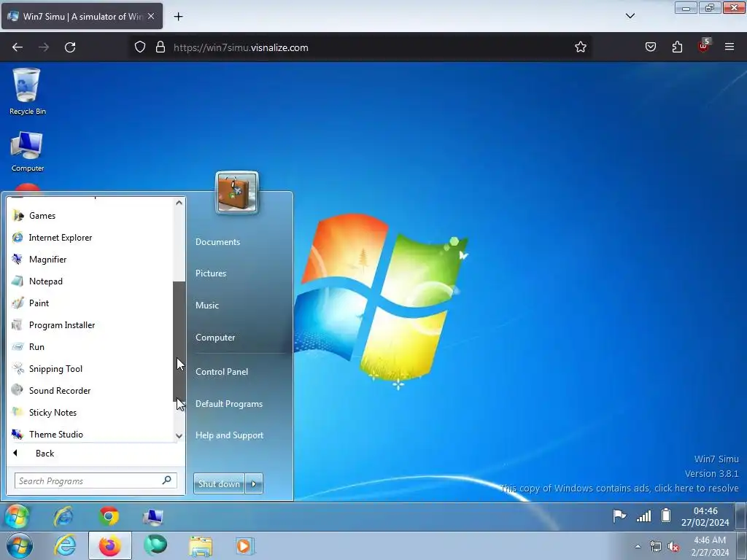Screen dimensions: 747x560
Task: Open Music from the start menu
Action: (x=206, y=306)
